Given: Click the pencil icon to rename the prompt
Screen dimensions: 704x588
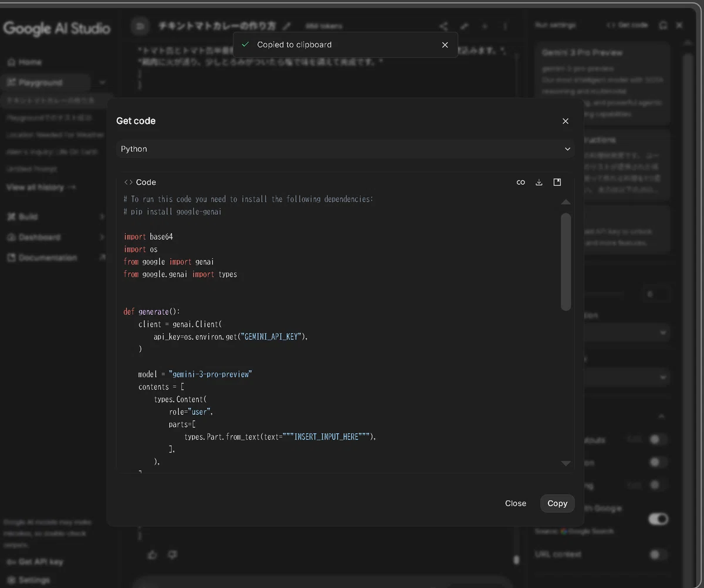Looking at the screenshot, I should point(287,26).
